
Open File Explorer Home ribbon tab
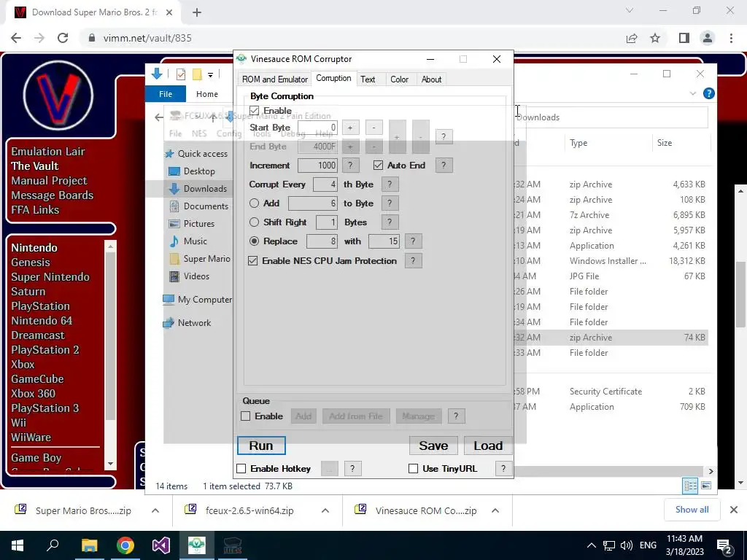(x=206, y=94)
